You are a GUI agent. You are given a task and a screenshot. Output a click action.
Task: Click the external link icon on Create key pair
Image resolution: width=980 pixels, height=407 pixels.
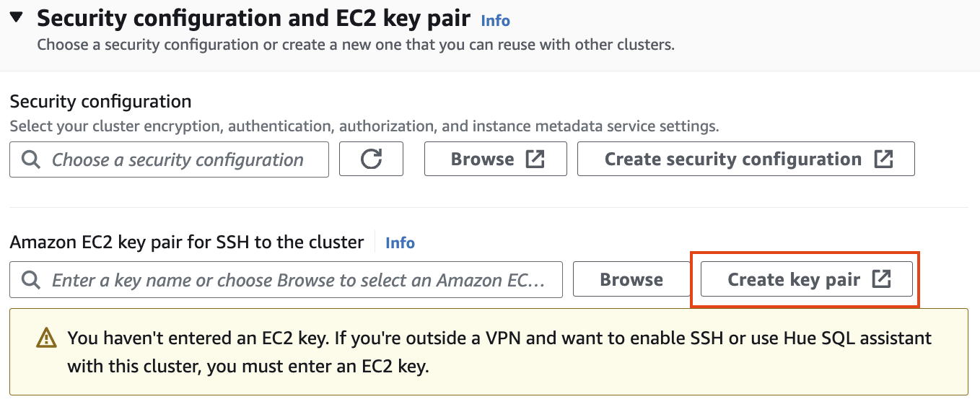[881, 279]
